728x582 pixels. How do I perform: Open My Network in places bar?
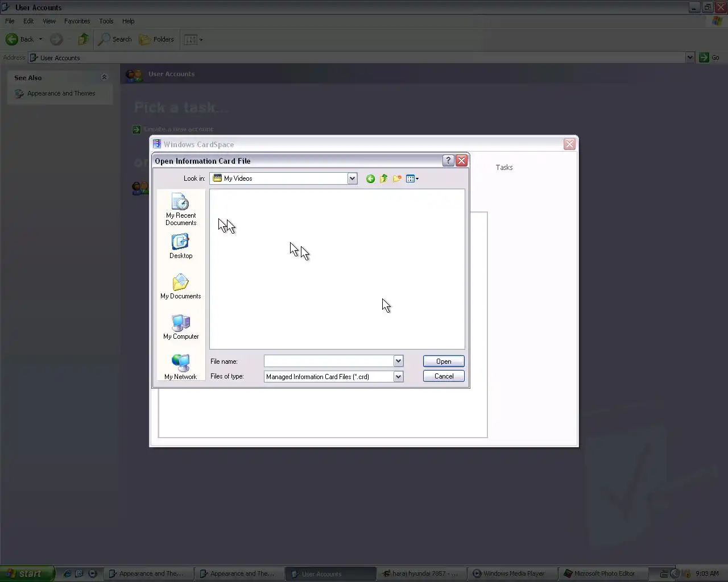tap(181, 367)
